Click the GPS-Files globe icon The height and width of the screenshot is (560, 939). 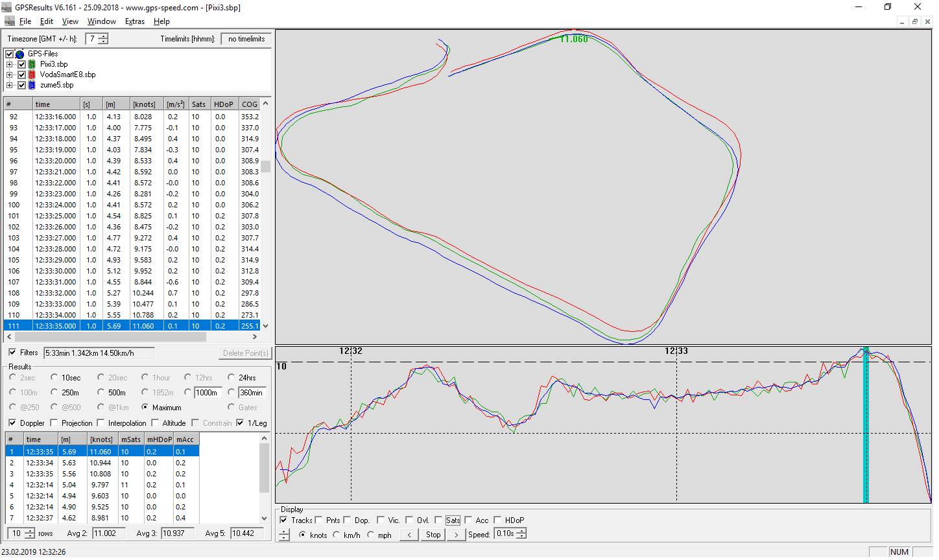click(19, 54)
